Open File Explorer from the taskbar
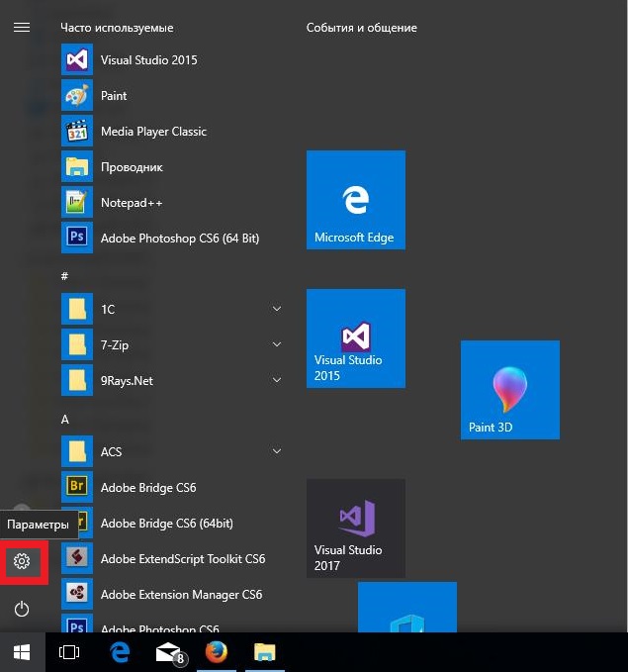The width and height of the screenshot is (628, 672). pos(265,652)
